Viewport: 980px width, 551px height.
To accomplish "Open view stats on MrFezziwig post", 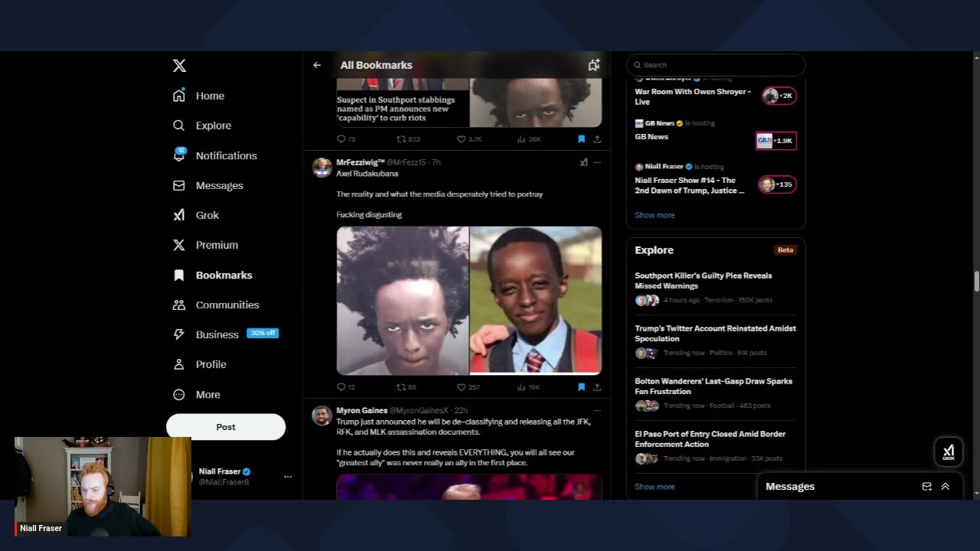I will 521,387.
